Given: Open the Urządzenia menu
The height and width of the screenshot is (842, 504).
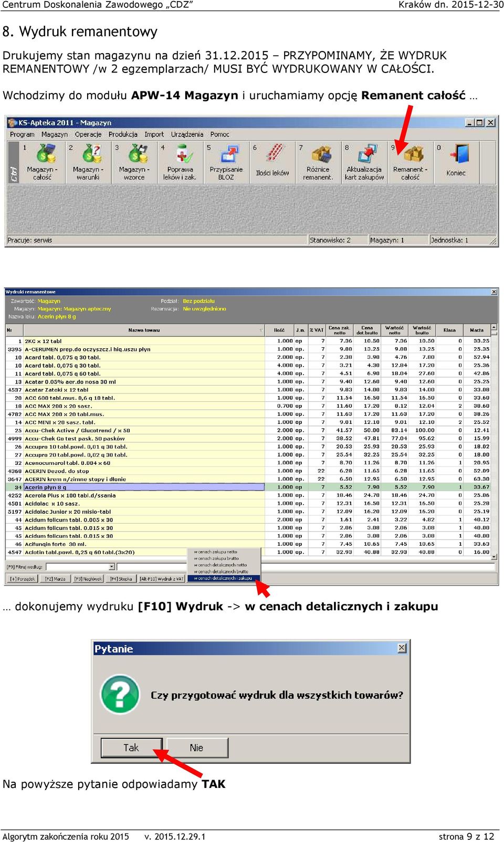Looking at the screenshot, I should [x=187, y=134].
